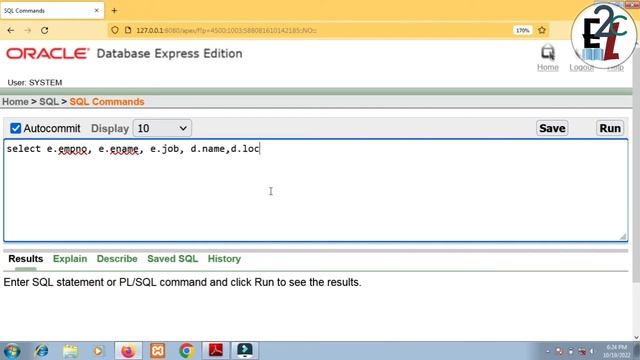This screenshot has height=360, width=640.
Task: Click the editor resize handle corner
Action: (623, 236)
